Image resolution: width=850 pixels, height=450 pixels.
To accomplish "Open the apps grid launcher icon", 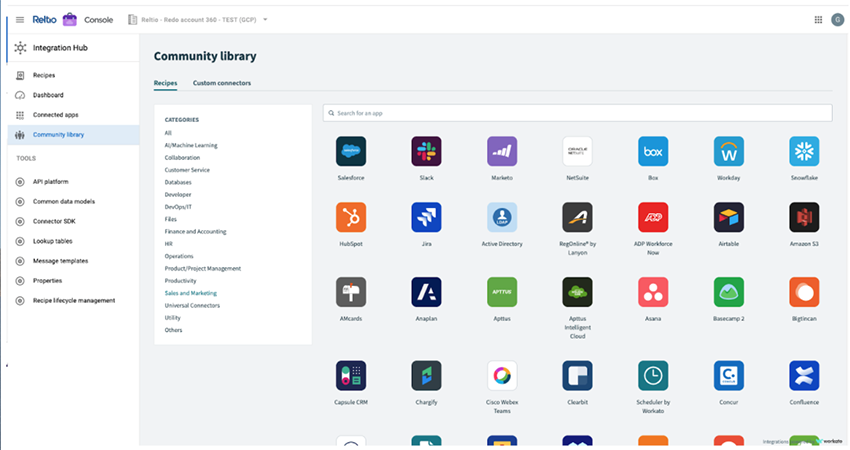I will (818, 20).
